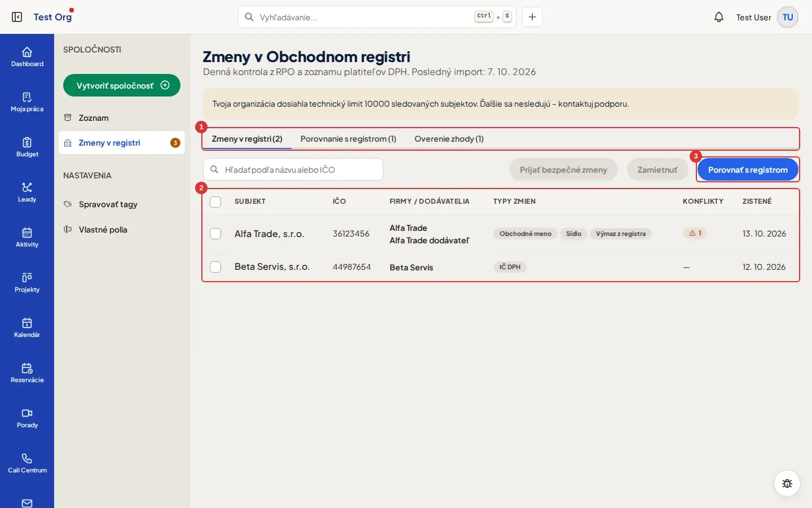Image resolution: width=812 pixels, height=508 pixels.
Task: Focus the global Vyhľadávanie search box
Action: (x=377, y=17)
